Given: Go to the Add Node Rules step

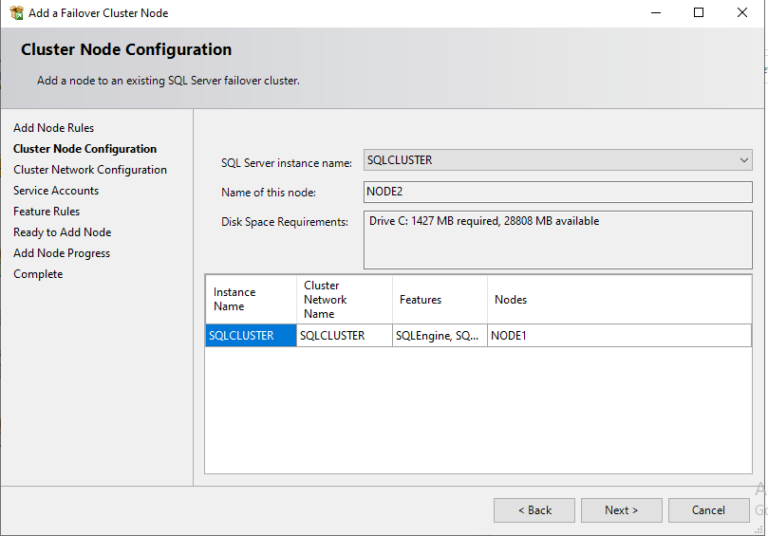Looking at the screenshot, I should pos(53,128).
